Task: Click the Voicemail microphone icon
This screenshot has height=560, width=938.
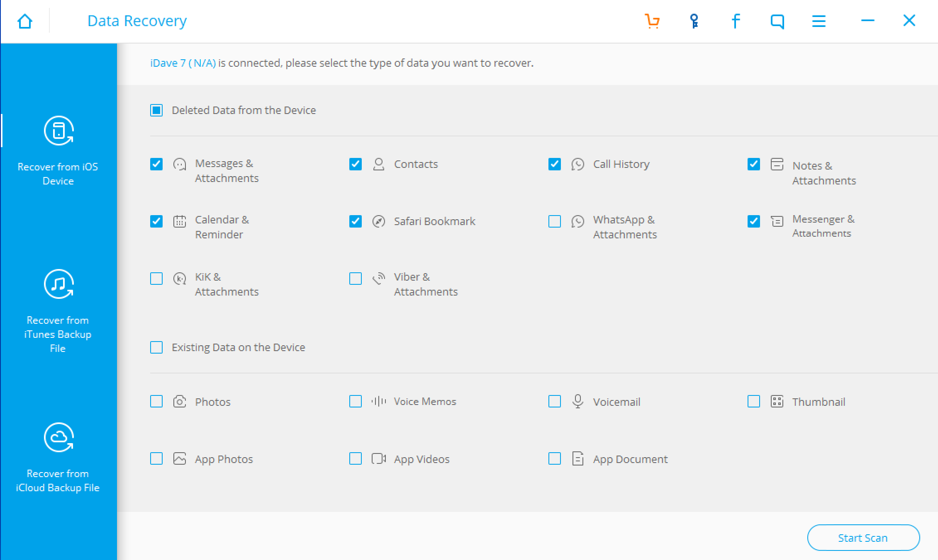Action: click(577, 401)
